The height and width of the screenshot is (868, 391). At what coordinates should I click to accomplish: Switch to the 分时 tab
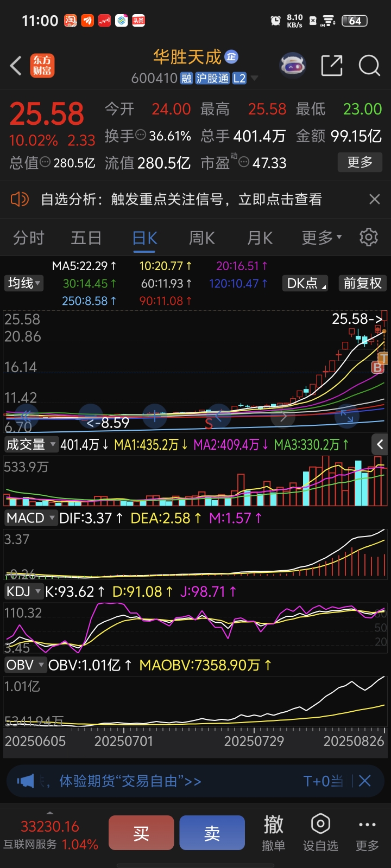[x=29, y=238]
